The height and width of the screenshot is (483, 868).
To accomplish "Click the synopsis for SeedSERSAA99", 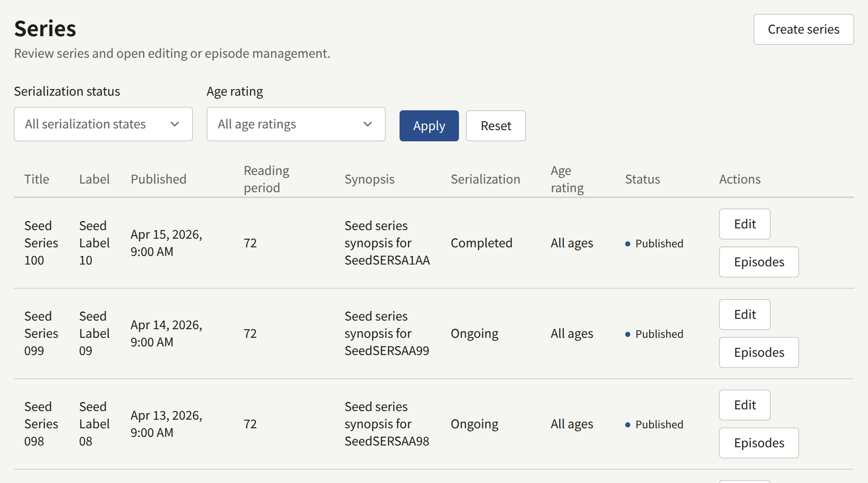I will (387, 333).
